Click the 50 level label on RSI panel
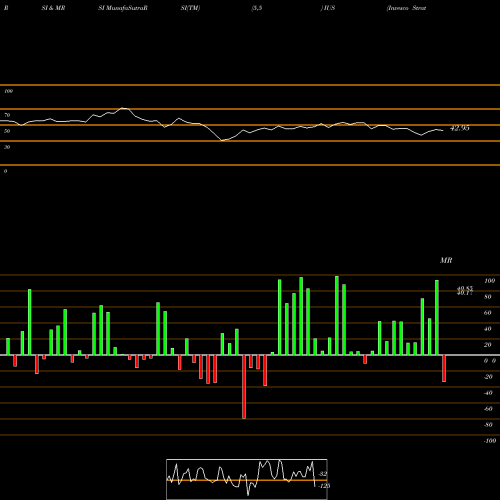Image resolution: width=500 pixels, height=500 pixels. tap(7, 131)
